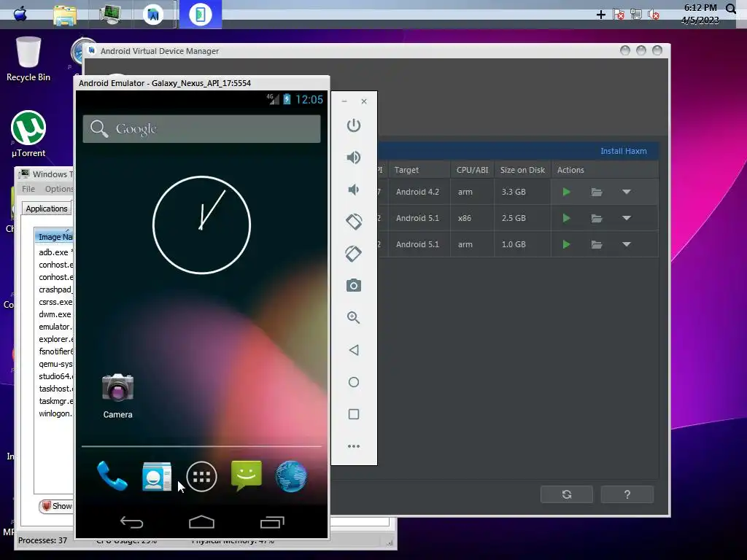747x560 pixels.
Task: Sort AVD list by CPU/ABI column
Action: pos(472,170)
